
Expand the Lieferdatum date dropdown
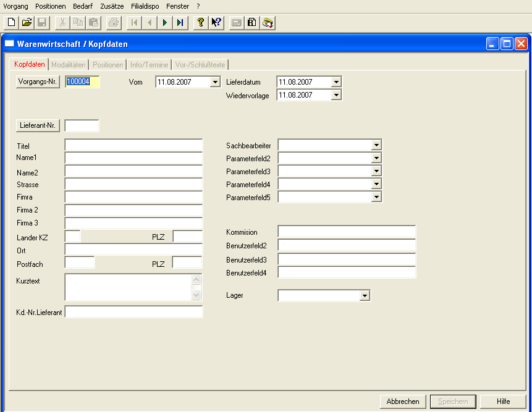[336, 82]
